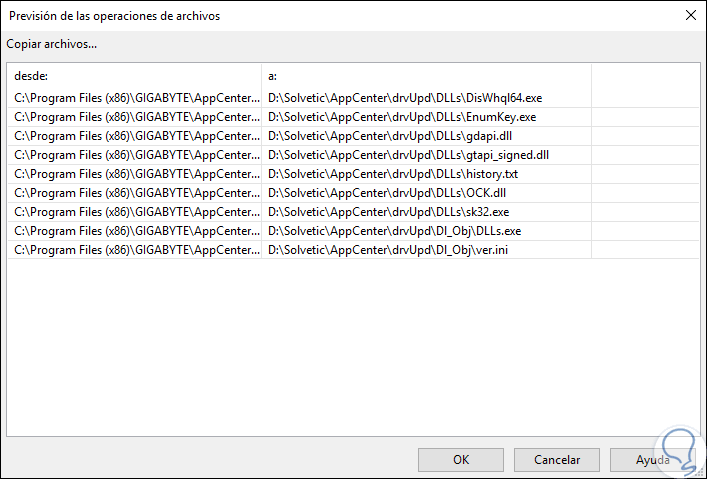
Task: Select the gtapi_signed.dll destination entry
Action: pyautogui.click(x=408, y=155)
